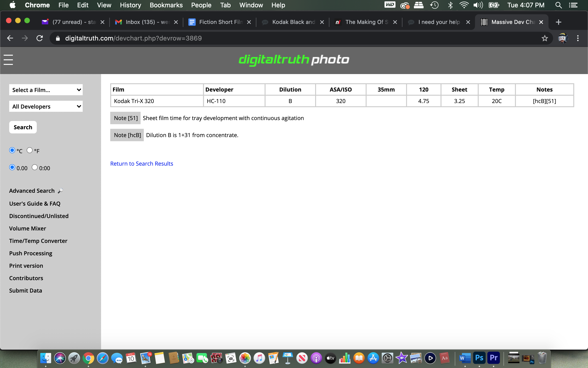The height and width of the screenshot is (368, 588).
Task: Open the Wi-Fi menu bar icon
Action: click(x=464, y=5)
